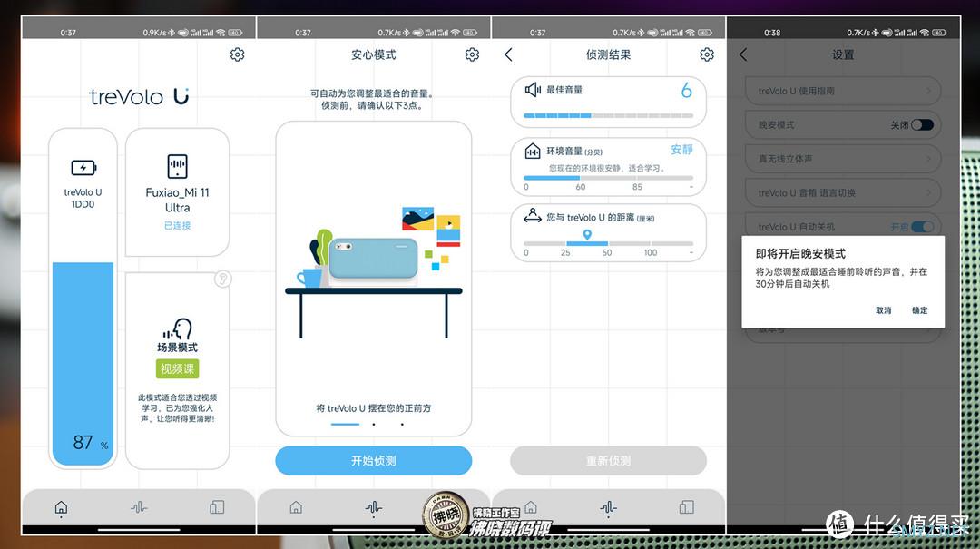Tap the battery indicator in the 设置 screen status bar

[x=939, y=33]
